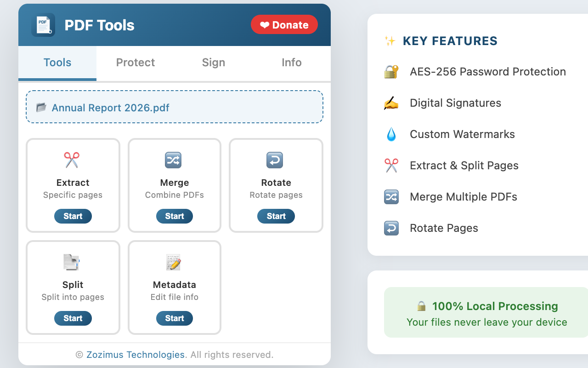Viewport: 588px width, 368px height.
Task: Click the scissors icon on the Extract card
Action: click(72, 160)
